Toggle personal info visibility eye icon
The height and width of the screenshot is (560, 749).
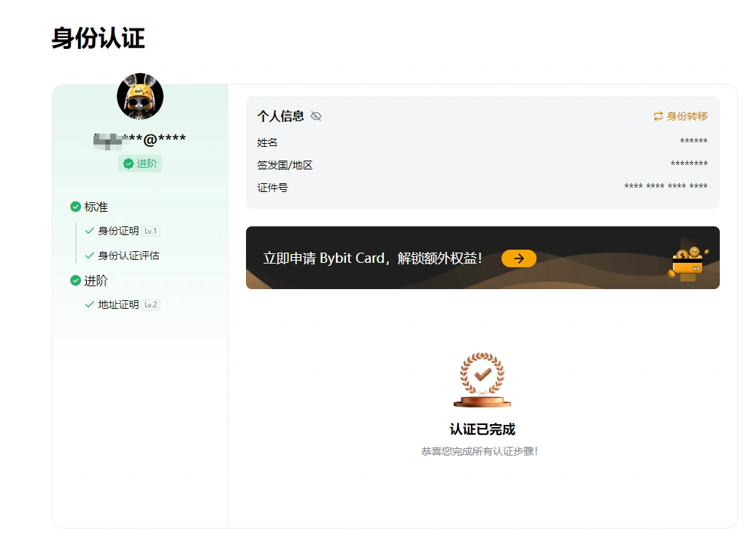pos(316,116)
